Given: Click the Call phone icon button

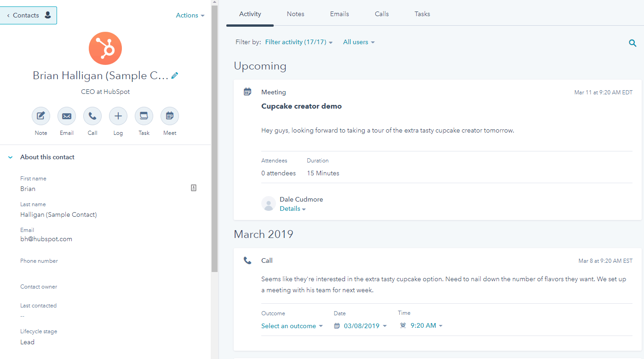Looking at the screenshot, I should click(x=92, y=116).
